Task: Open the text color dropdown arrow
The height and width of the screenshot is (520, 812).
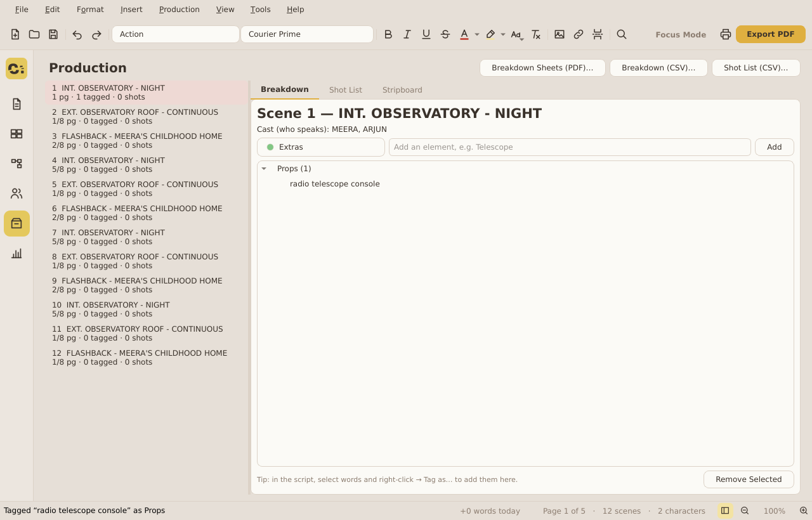Action: 477,34
